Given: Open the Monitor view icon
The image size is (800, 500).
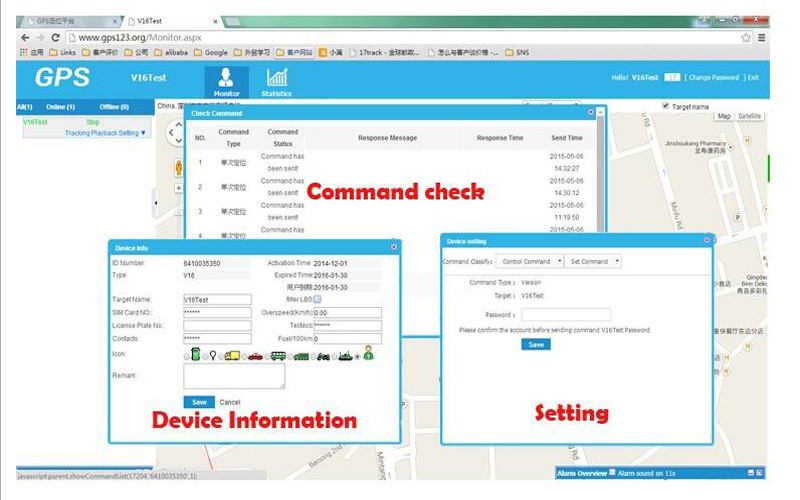Looking at the screenshot, I should [x=227, y=79].
